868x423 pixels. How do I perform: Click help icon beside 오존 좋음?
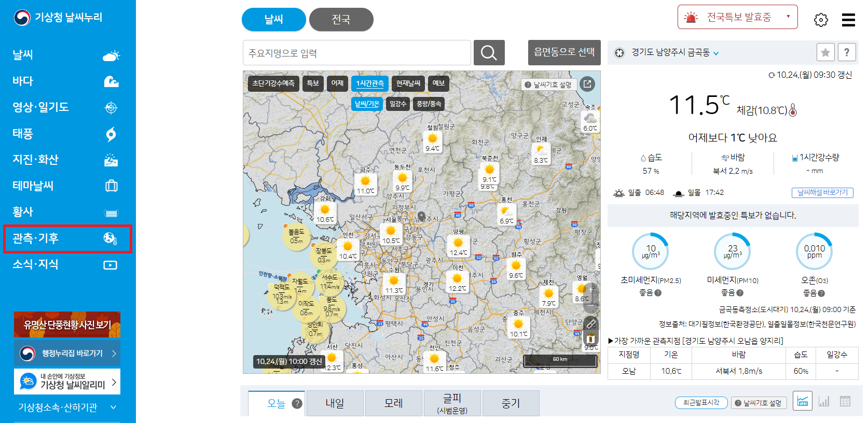pyautogui.click(x=822, y=293)
